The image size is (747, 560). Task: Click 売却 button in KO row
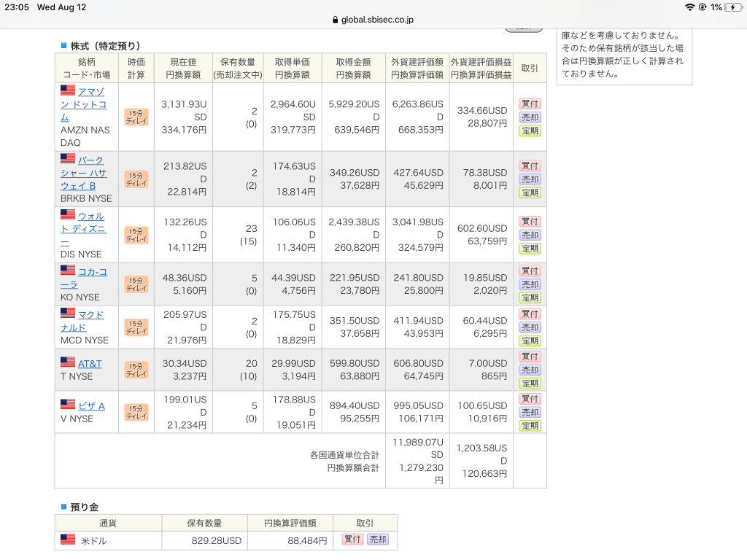[x=530, y=284]
